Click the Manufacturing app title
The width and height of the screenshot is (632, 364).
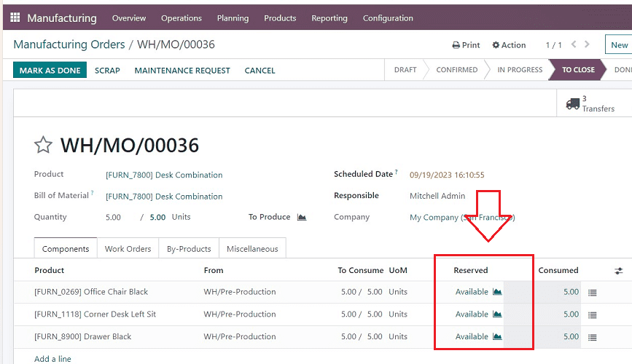click(62, 18)
